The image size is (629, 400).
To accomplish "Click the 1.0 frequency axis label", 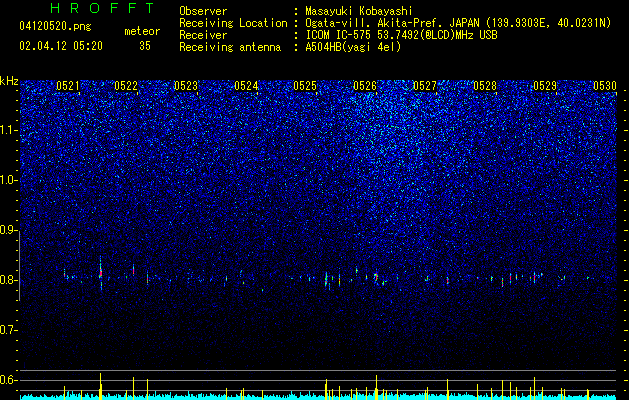I will (9, 180).
